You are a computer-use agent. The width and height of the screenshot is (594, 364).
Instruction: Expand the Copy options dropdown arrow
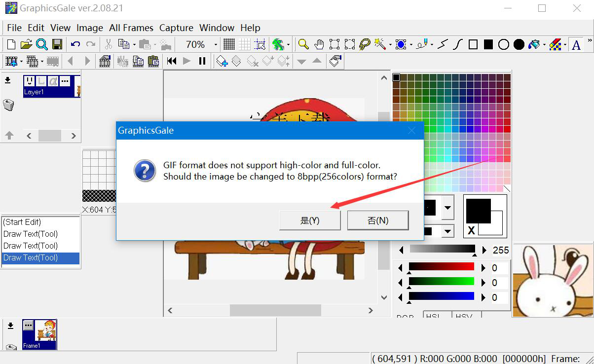134,45
